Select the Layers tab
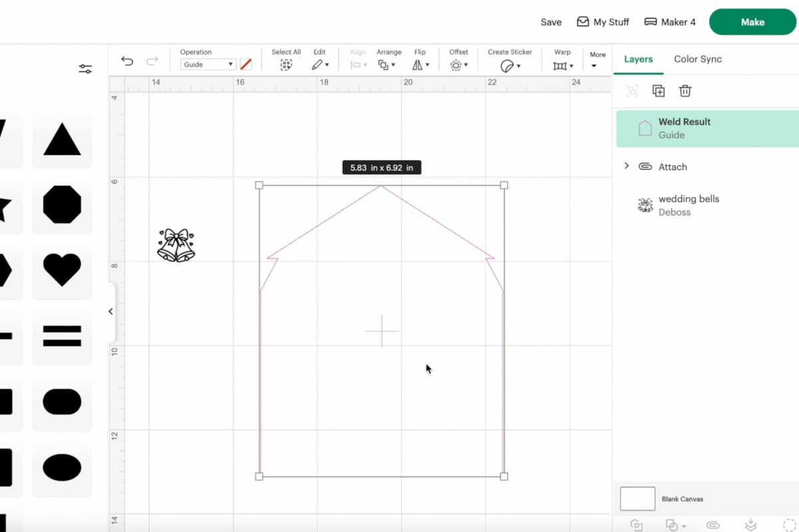 [638, 59]
